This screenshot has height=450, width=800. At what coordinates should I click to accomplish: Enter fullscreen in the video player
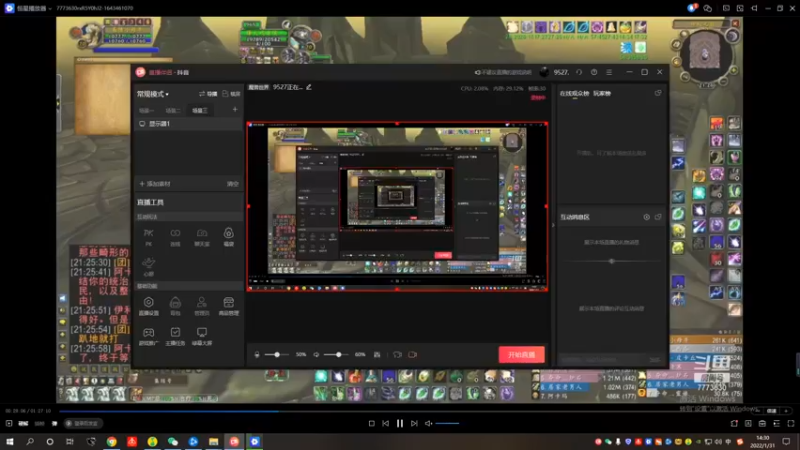pyautogui.click(x=791, y=423)
